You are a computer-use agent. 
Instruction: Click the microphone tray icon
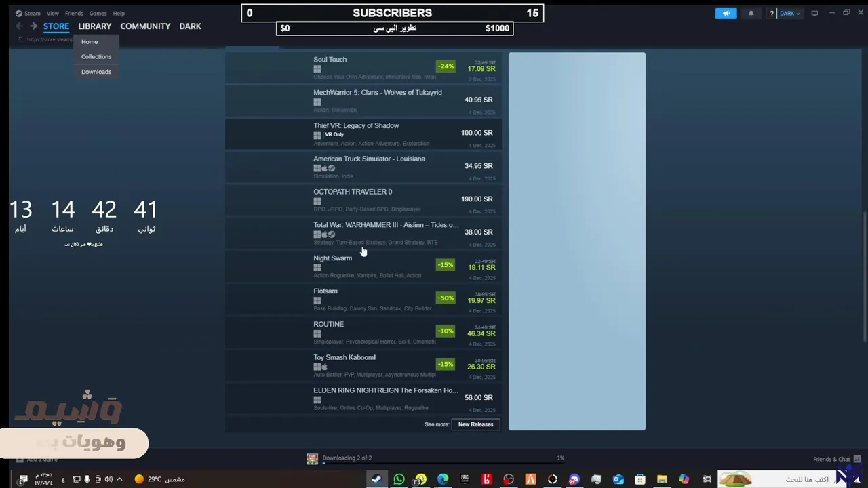(87, 479)
